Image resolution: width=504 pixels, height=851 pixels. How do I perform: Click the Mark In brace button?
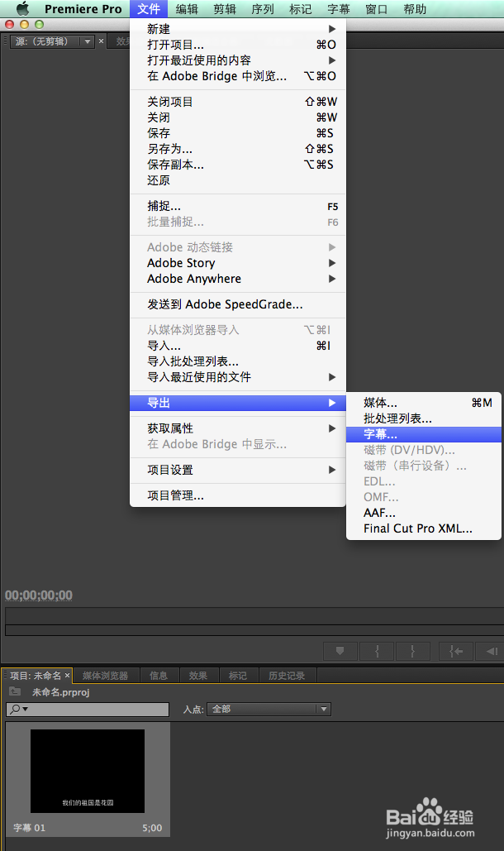point(378,651)
